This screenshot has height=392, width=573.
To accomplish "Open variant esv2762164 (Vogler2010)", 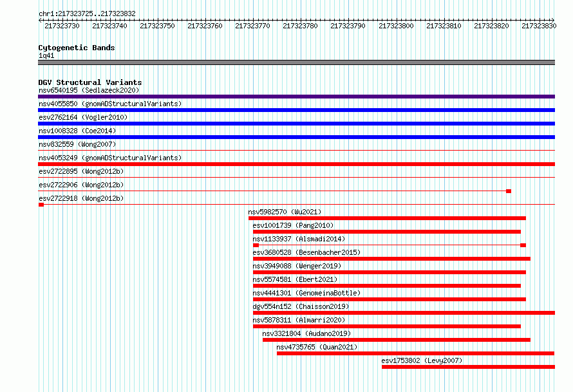I will pos(83,117).
